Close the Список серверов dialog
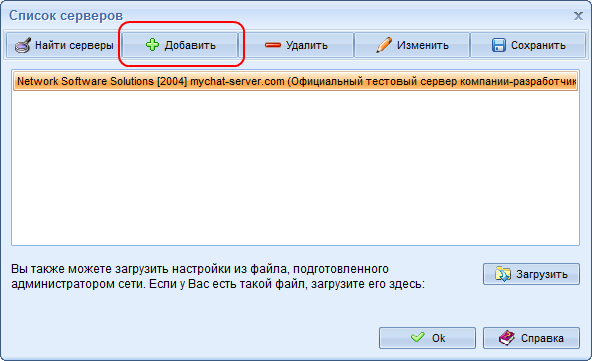592x361 pixels. pos(578,16)
